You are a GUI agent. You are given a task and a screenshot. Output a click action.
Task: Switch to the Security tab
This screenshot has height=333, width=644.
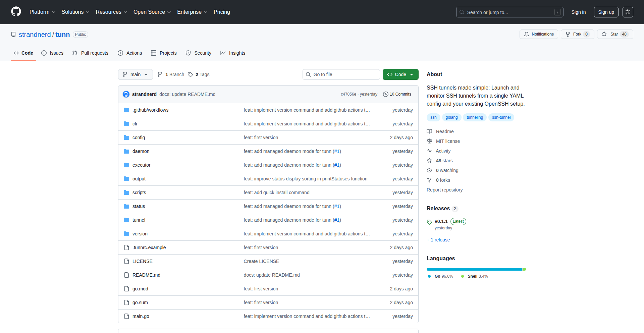pos(199,53)
